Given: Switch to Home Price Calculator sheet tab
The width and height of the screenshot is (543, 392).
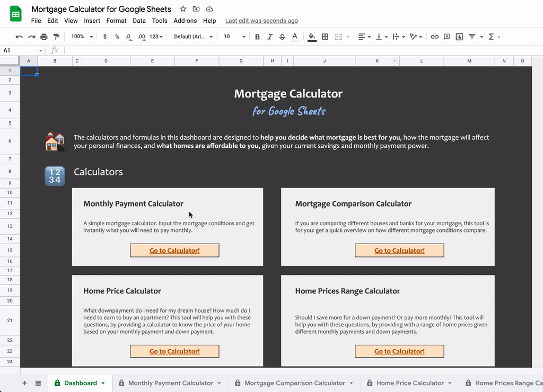Looking at the screenshot, I should [x=410, y=383].
